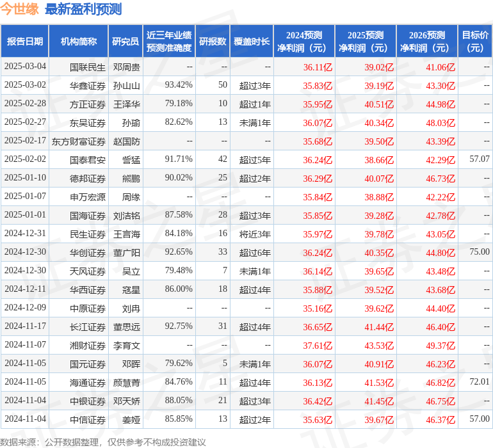Click 2026 forecast 48.03亿
This screenshot has width=493, height=448.
coord(440,123)
